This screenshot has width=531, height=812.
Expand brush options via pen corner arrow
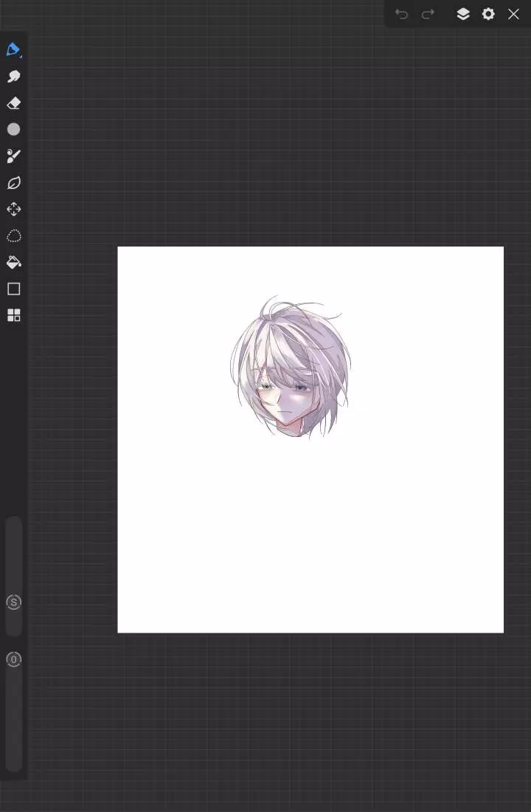21,56
